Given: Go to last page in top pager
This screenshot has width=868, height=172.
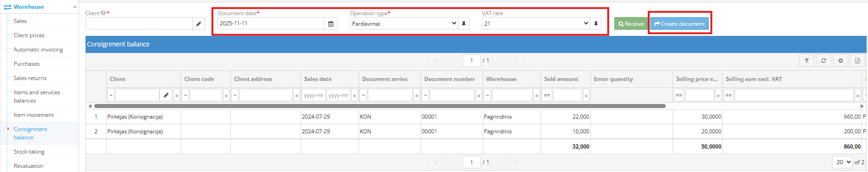Looking at the screenshot, I should click(515, 60).
